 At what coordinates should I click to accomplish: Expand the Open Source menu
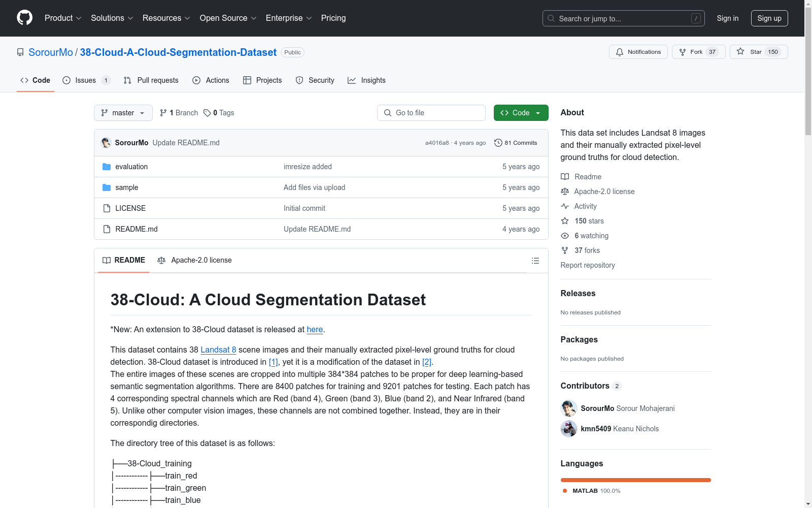point(228,18)
